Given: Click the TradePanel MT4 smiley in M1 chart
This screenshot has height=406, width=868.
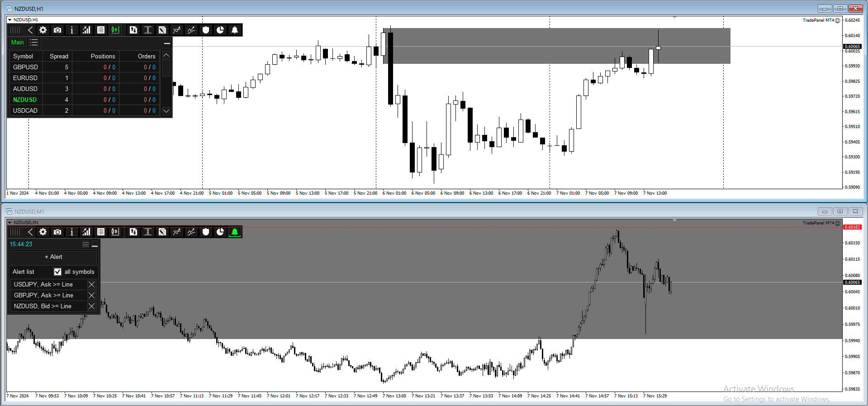Looking at the screenshot, I should click(838, 223).
